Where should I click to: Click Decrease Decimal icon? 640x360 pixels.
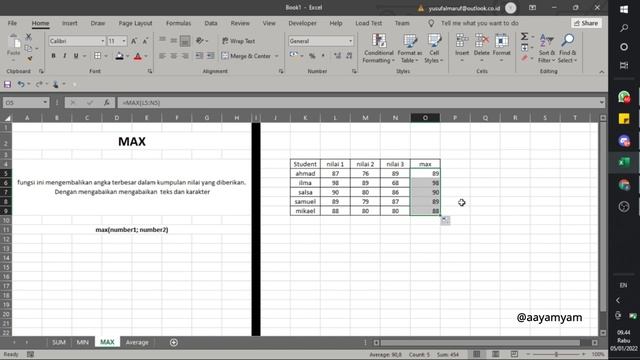349,56
